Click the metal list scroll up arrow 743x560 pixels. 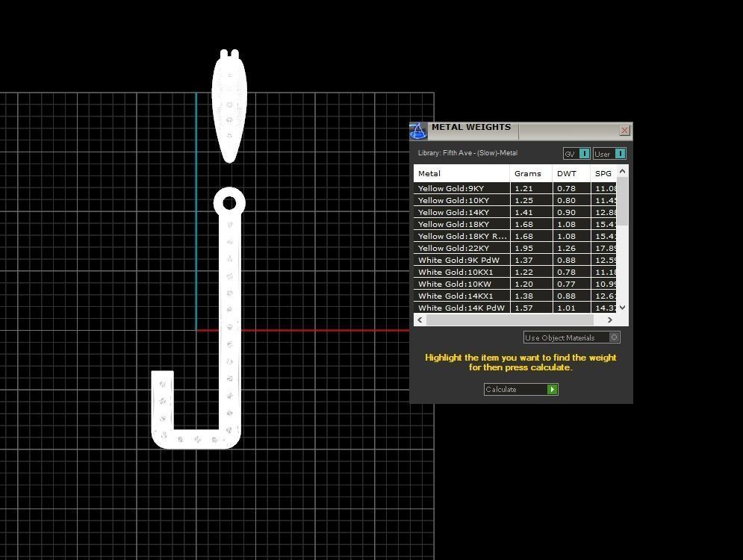coord(623,171)
